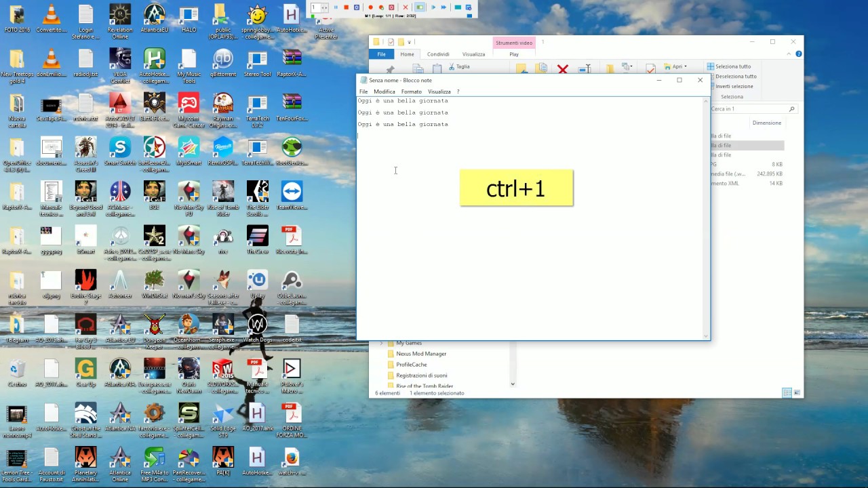The height and width of the screenshot is (488, 868).
Task: Select the Rise of Tomb Raider shortcut
Action: (222, 199)
